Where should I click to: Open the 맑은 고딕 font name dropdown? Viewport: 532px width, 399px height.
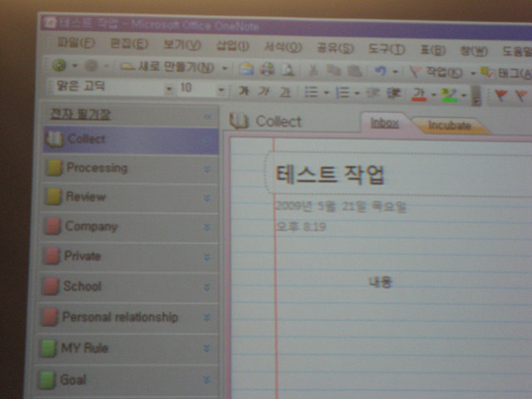click(169, 89)
